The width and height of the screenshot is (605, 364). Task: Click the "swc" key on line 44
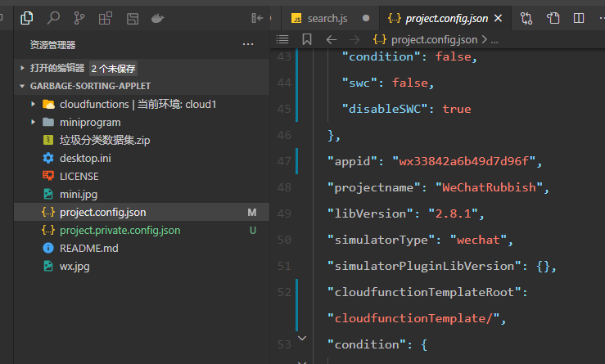(359, 83)
